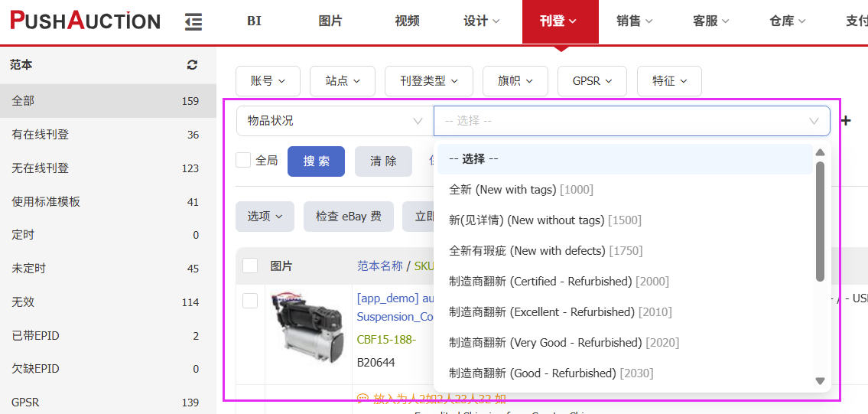
Task: Select the checkbox for the first product row
Action: pyautogui.click(x=250, y=301)
